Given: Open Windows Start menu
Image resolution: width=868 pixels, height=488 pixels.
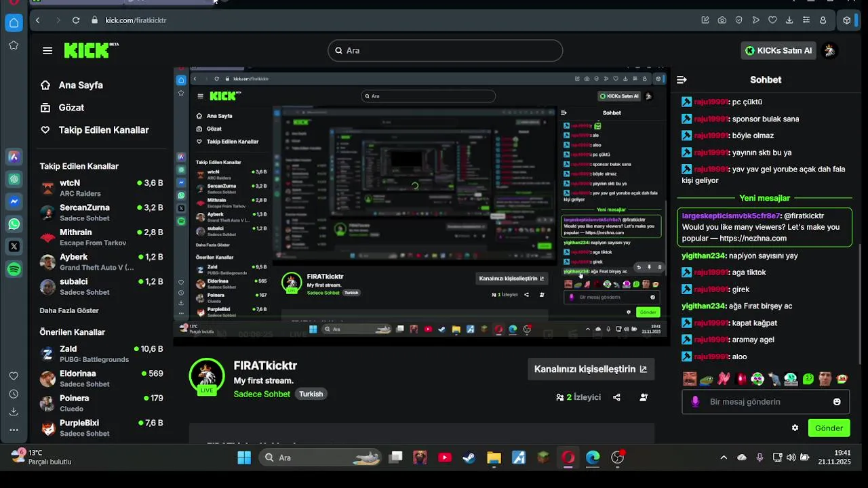Looking at the screenshot, I should tap(244, 457).
